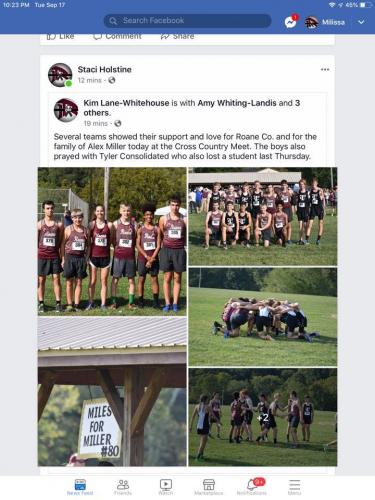Expand the account dropdown arrow

coord(361,22)
